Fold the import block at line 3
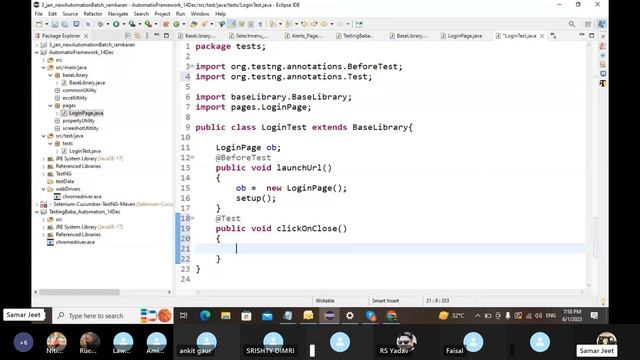640x360 pixels. tap(193, 66)
